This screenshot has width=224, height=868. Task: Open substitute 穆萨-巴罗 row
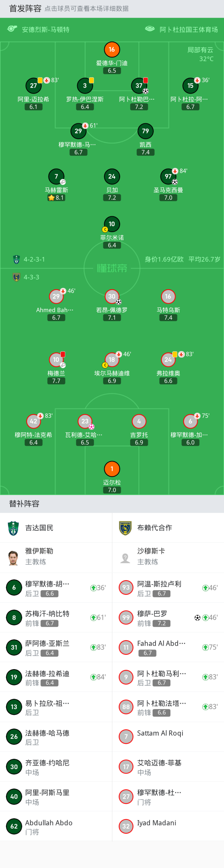pyautogui.click(x=168, y=618)
